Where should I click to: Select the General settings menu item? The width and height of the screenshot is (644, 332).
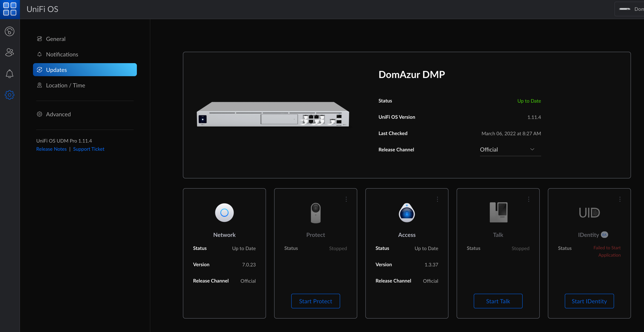click(85, 39)
